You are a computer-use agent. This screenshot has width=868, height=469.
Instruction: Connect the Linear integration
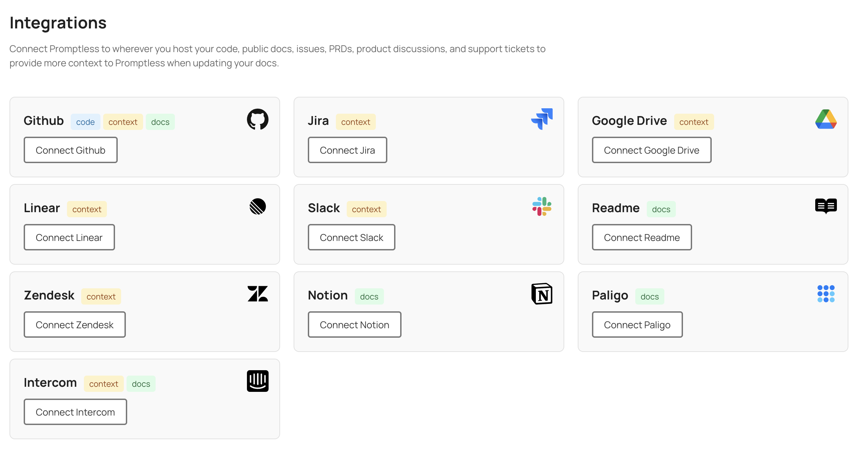[x=69, y=237]
